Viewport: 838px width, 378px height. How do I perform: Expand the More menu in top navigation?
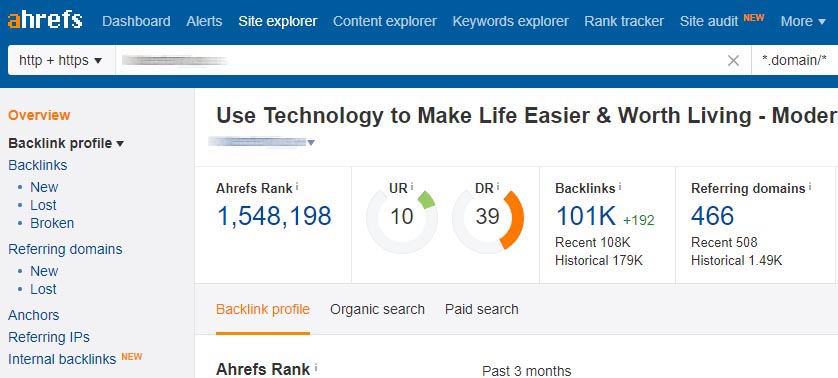pyautogui.click(x=803, y=21)
